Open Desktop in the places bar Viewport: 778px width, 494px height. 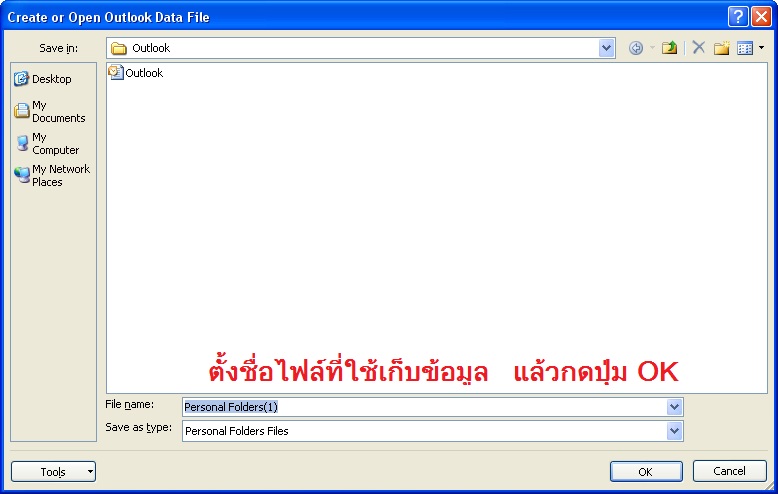coord(43,79)
